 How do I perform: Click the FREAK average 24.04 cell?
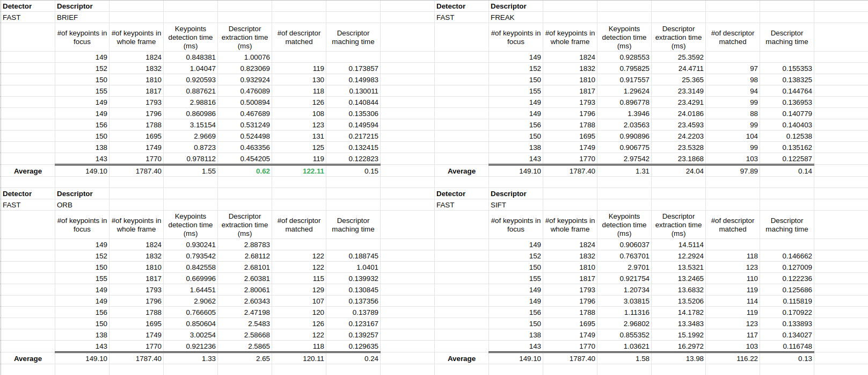click(x=679, y=171)
